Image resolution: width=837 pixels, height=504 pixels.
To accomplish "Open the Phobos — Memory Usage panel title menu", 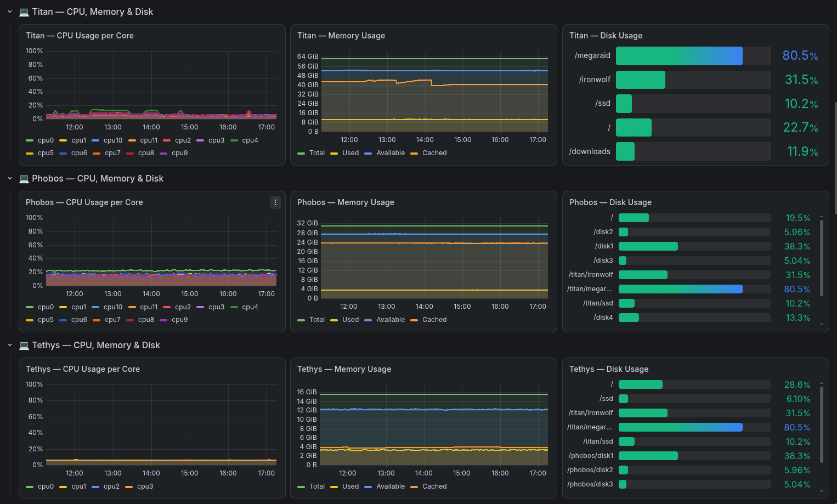I will (346, 202).
